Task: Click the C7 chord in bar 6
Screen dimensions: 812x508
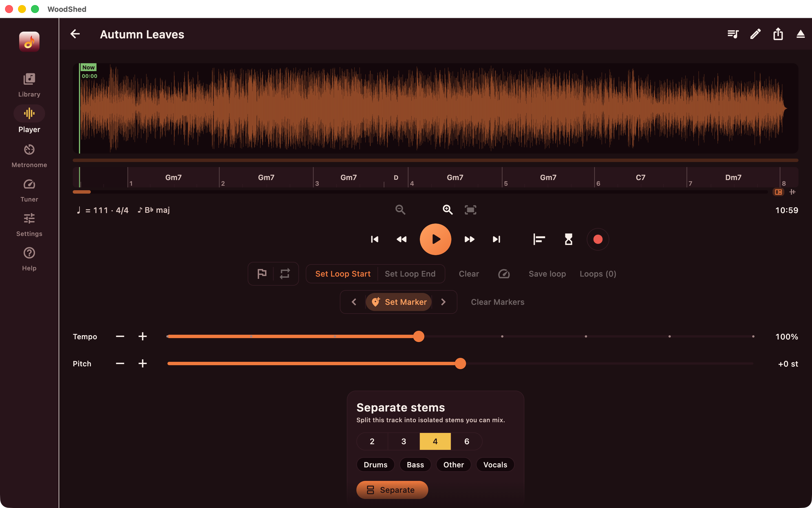Action: click(x=641, y=178)
